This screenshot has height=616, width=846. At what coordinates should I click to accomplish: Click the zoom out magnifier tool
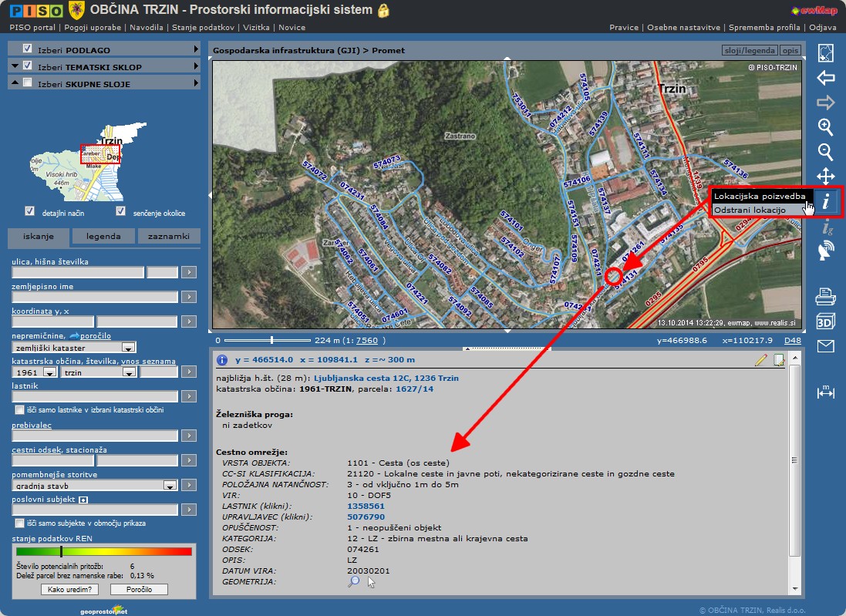pyautogui.click(x=825, y=151)
